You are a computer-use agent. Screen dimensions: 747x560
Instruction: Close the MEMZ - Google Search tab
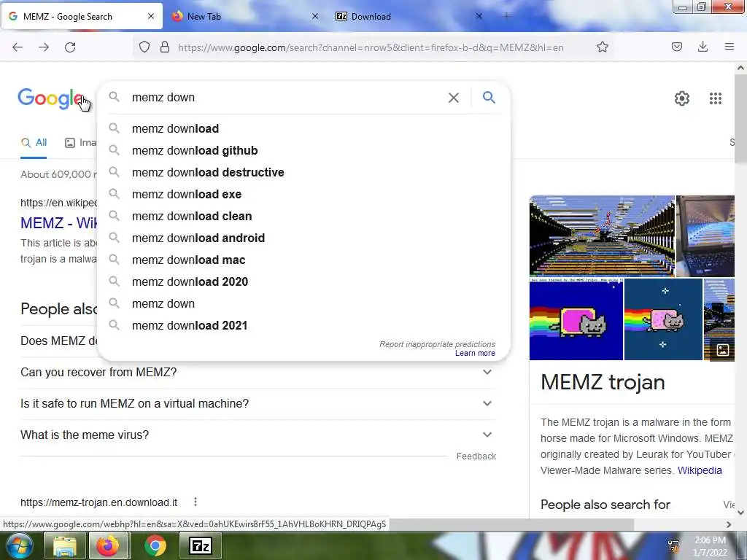point(151,16)
